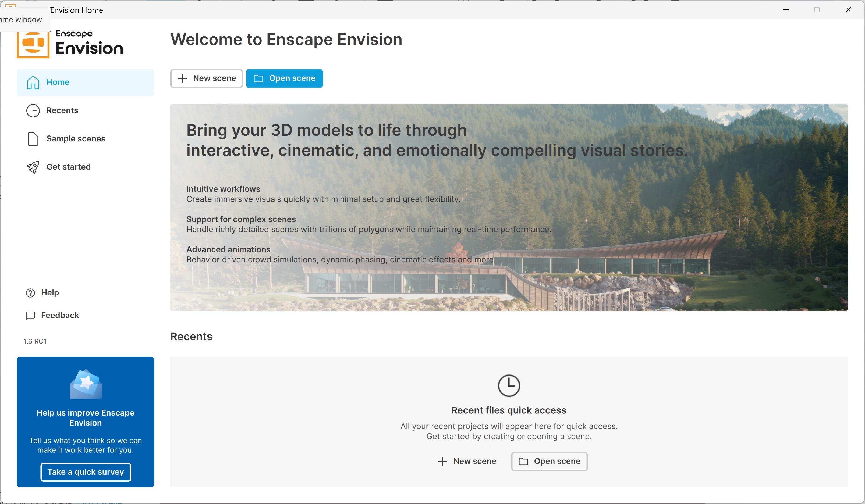The image size is (865, 504).
Task: Click the clock icon beside Recents
Action: pos(33,110)
